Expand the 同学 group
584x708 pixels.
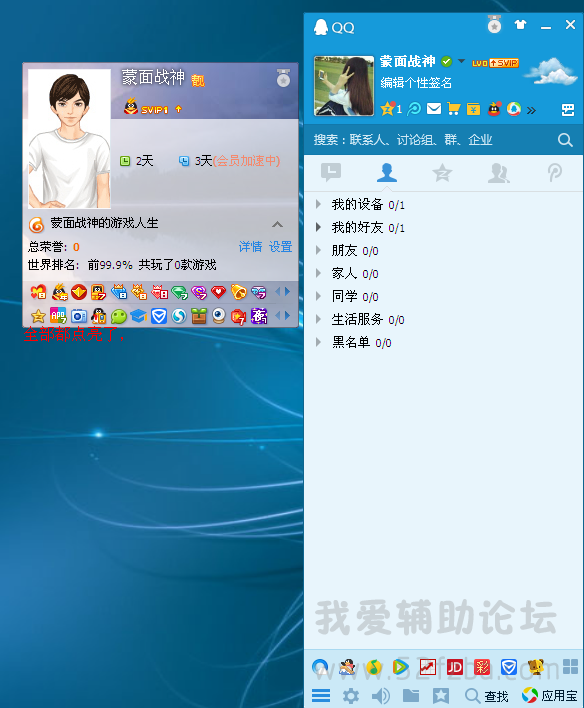click(x=318, y=296)
